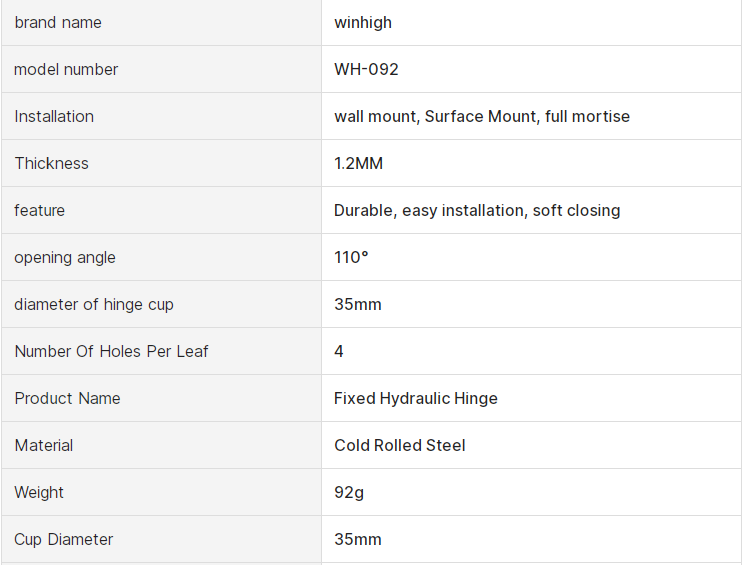
Task: Select the 'Fixed Hydraulic Hinge' value
Action: pyautogui.click(x=415, y=398)
